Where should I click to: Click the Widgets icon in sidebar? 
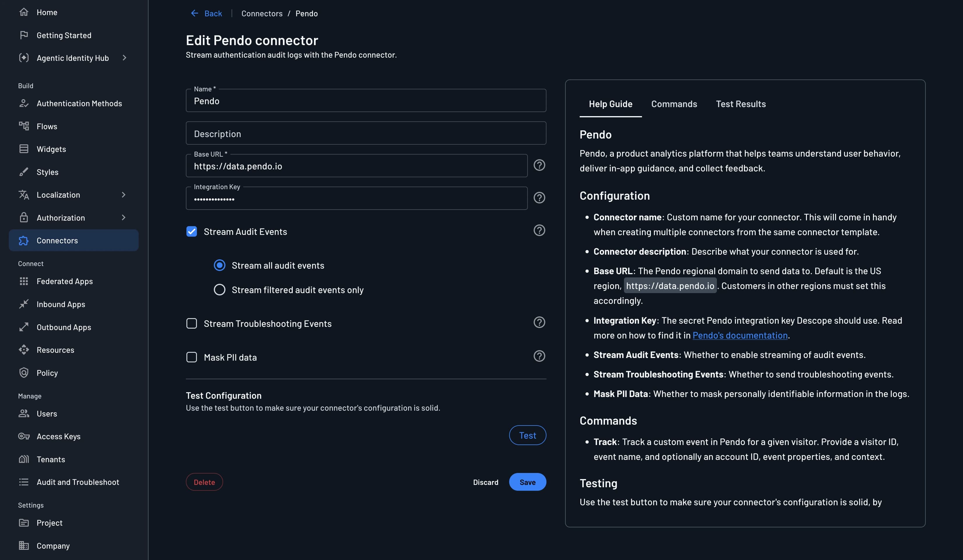[x=24, y=149]
